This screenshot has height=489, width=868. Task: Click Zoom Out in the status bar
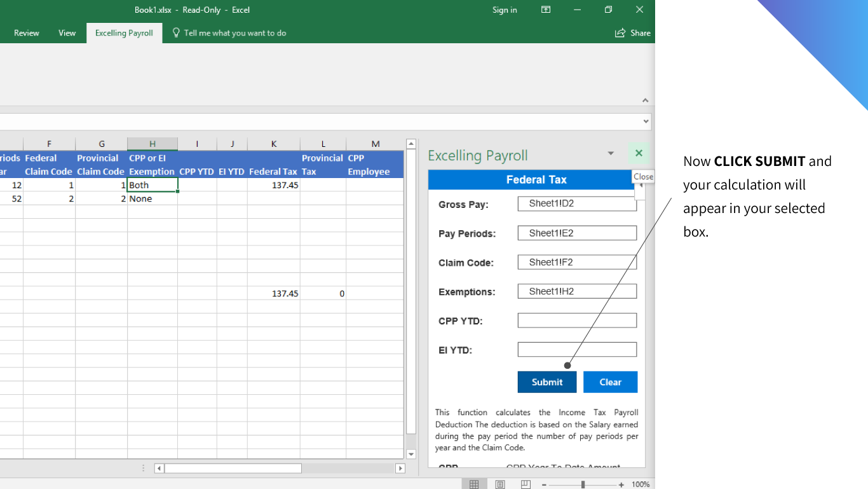[x=543, y=484]
